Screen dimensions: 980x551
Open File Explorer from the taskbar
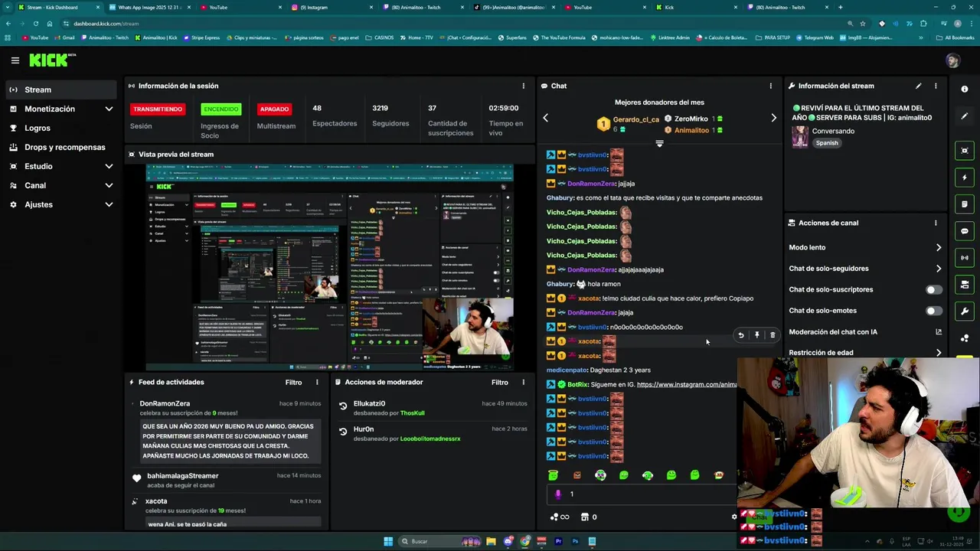coord(491,541)
